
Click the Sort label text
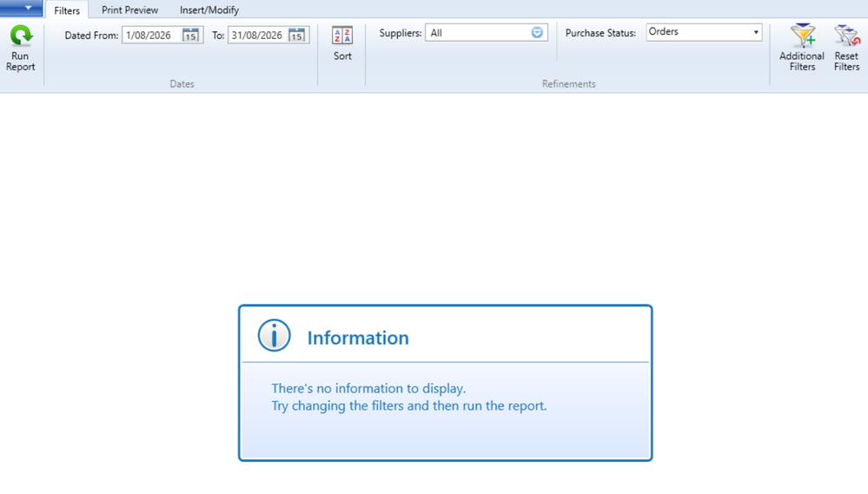[342, 56]
